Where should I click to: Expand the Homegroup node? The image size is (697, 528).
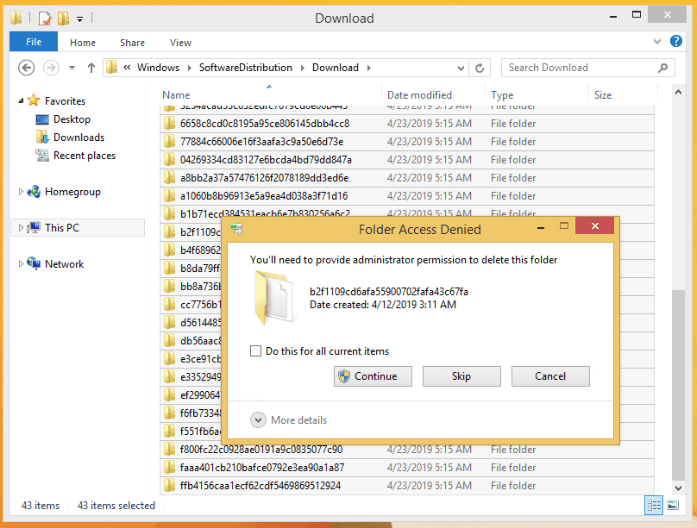[x=20, y=192]
